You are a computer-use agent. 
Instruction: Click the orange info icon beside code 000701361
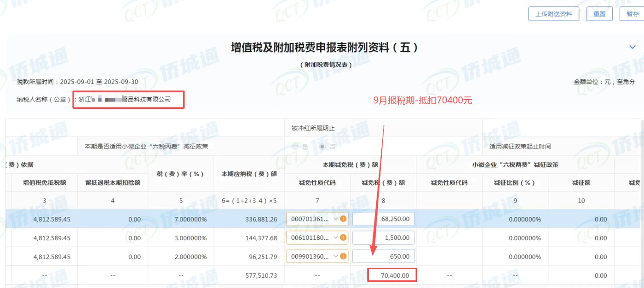343,219
